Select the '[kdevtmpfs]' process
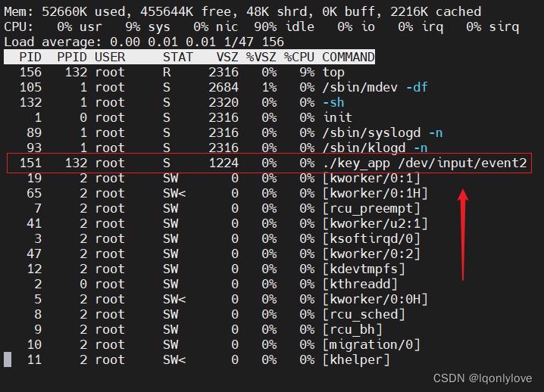The width and height of the screenshot is (544, 392). click(364, 269)
